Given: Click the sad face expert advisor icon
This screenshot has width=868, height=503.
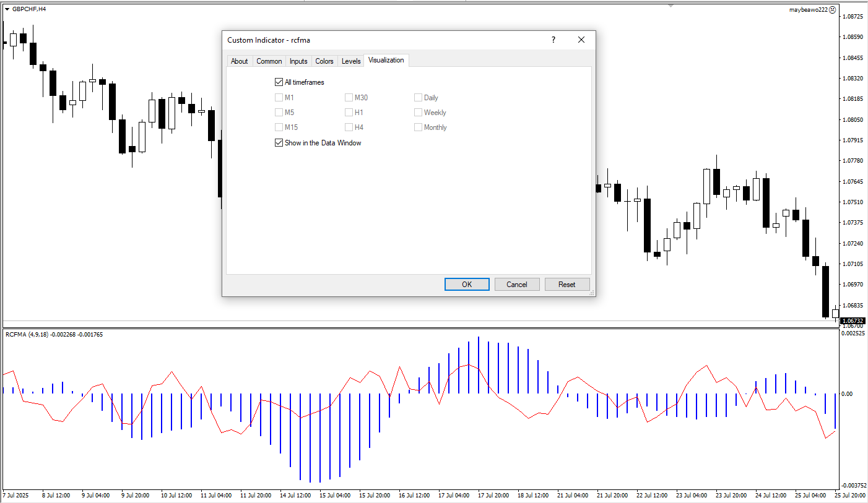Looking at the screenshot, I should click(x=833, y=10).
